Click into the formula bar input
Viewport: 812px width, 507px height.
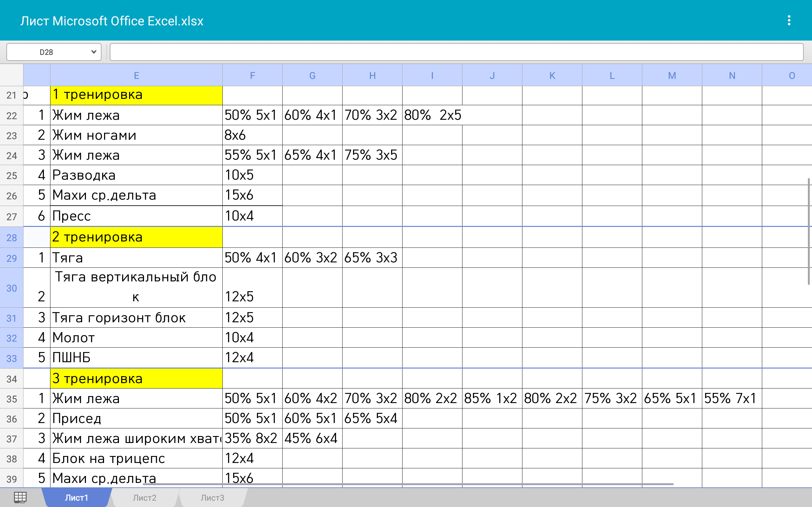click(x=456, y=52)
